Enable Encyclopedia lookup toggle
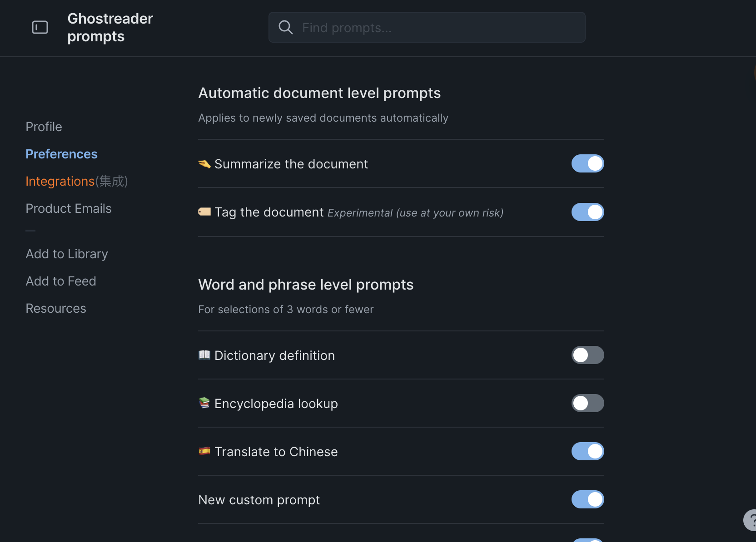The width and height of the screenshot is (756, 542). point(587,403)
